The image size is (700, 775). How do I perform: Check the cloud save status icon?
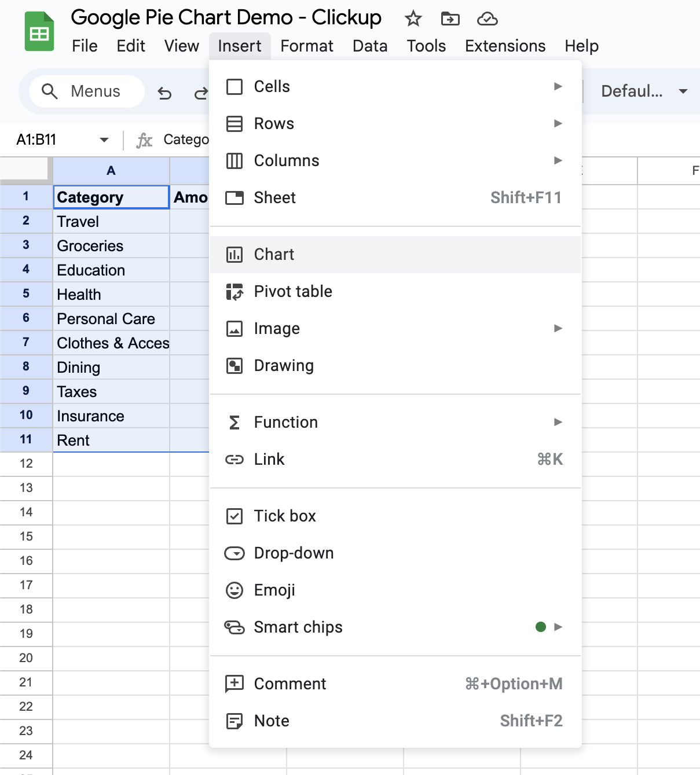pyautogui.click(x=487, y=19)
